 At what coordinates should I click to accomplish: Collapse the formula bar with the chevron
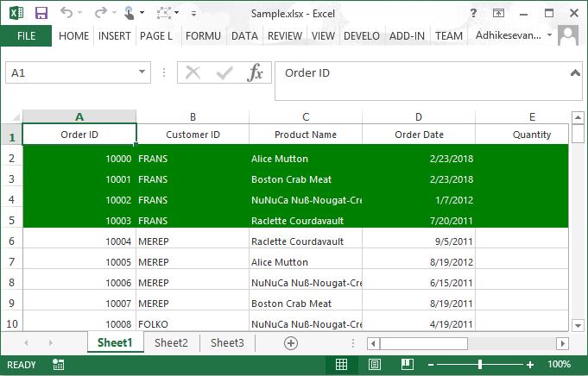pyautogui.click(x=575, y=73)
